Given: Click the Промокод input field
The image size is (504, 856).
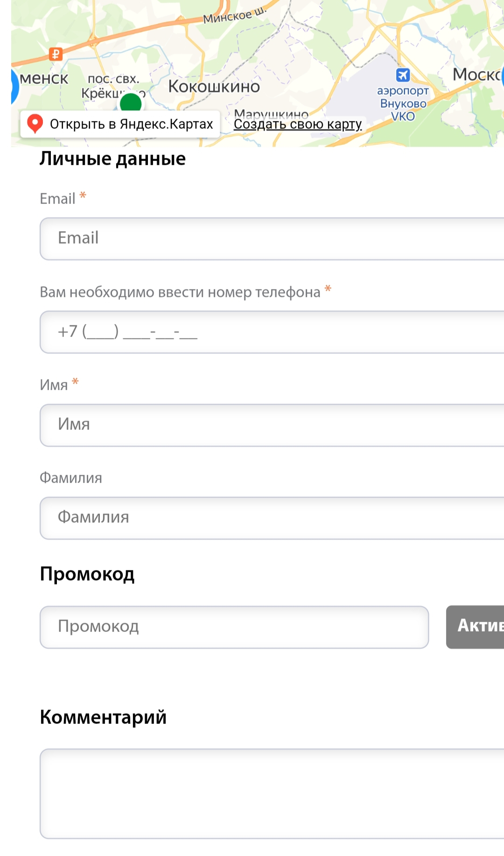Looking at the screenshot, I should (x=234, y=627).
